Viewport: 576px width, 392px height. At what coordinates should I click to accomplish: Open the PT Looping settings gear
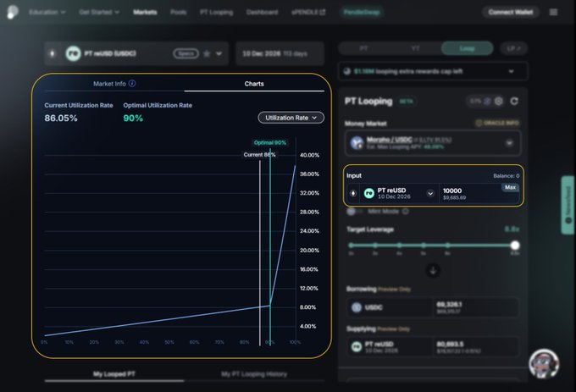(498, 101)
